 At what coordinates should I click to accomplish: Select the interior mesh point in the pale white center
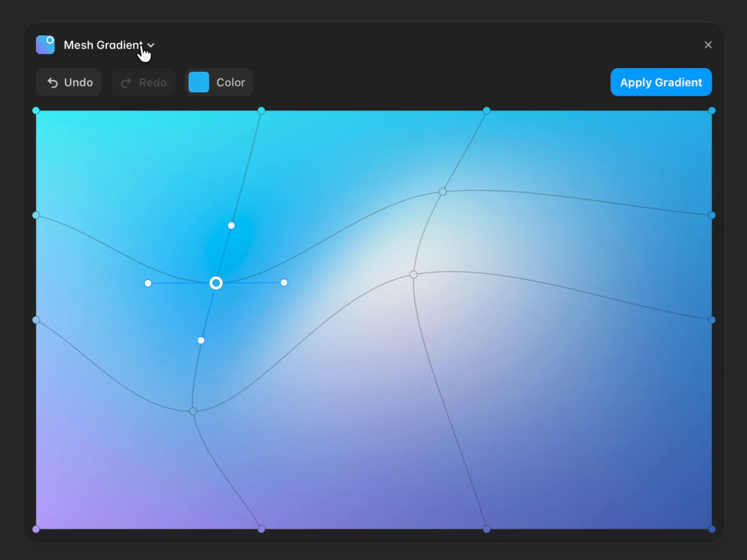414,274
